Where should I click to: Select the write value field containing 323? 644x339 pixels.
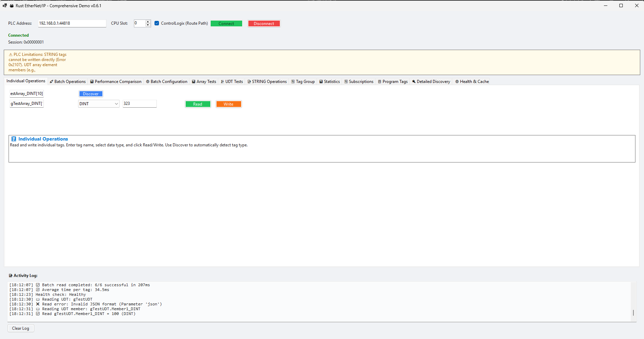pyautogui.click(x=139, y=104)
